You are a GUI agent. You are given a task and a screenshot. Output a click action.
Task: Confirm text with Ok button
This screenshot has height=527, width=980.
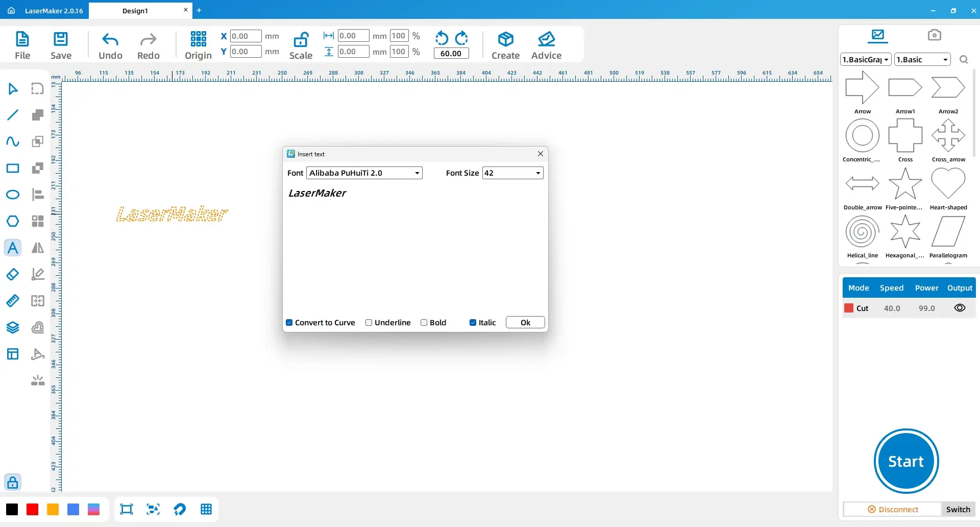tap(525, 323)
